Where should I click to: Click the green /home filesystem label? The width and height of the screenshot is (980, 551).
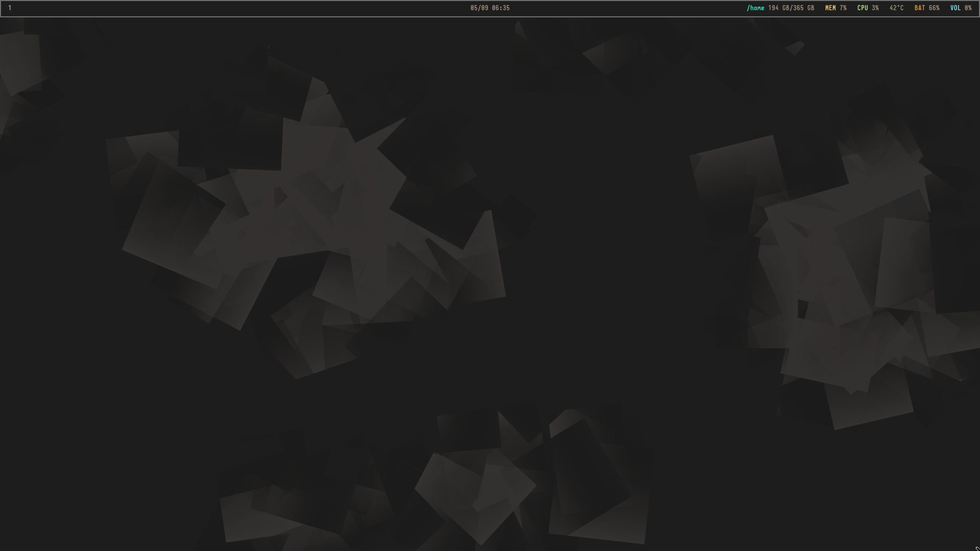pyautogui.click(x=755, y=8)
